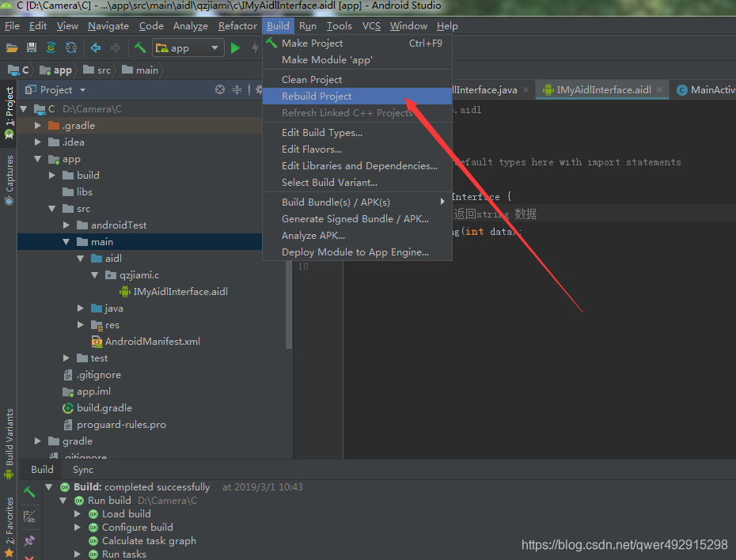
Task: Switch to the Sync tab in Build panel
Action: 83,470
